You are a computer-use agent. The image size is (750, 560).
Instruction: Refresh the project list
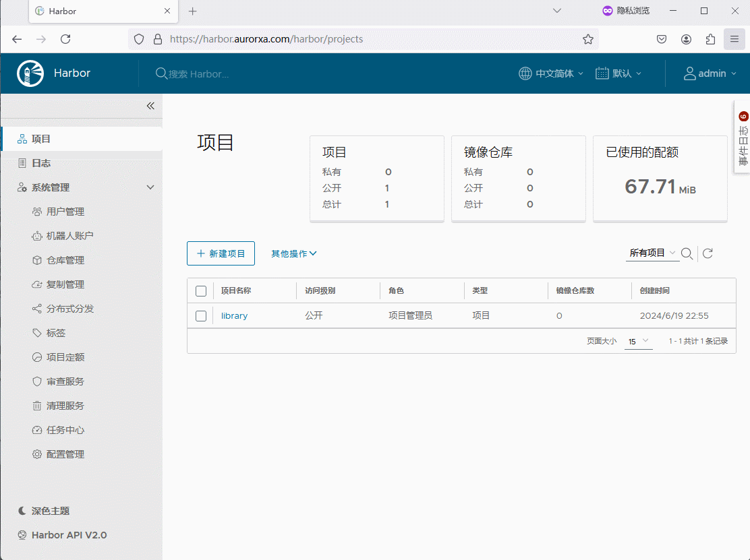click(708, 253)
